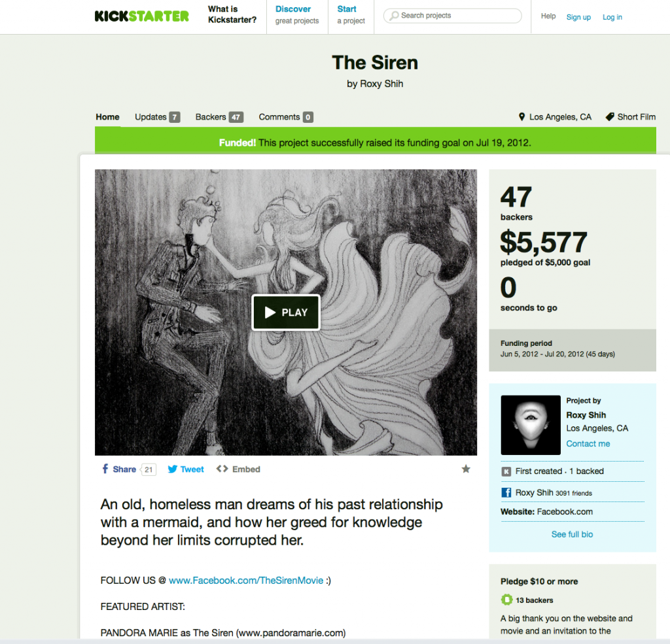Open the TheSirenMovie Facebook link
The width and height of the screenshot is (670, 644).
tap(246, 581)
